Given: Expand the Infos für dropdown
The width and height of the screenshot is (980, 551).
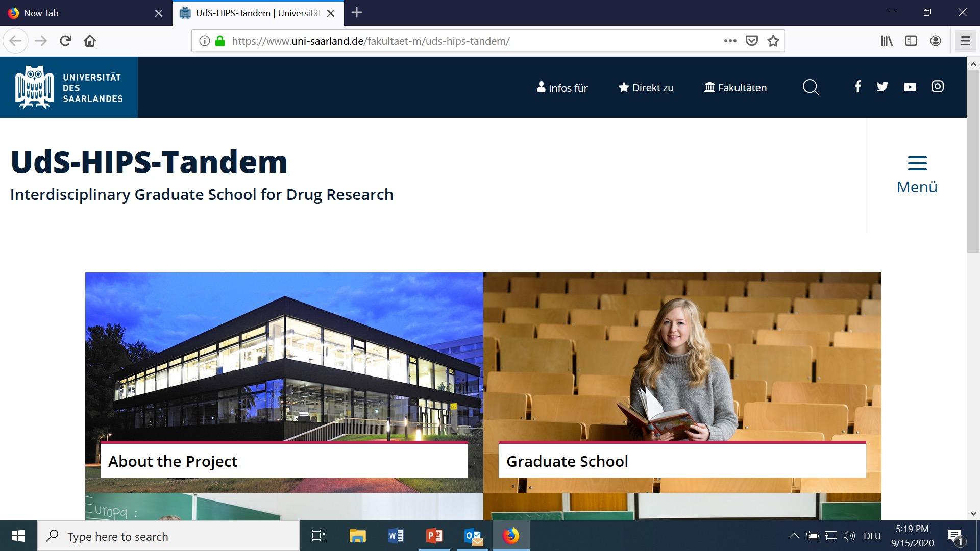Looking at the screenshot, I should [562, 88].
